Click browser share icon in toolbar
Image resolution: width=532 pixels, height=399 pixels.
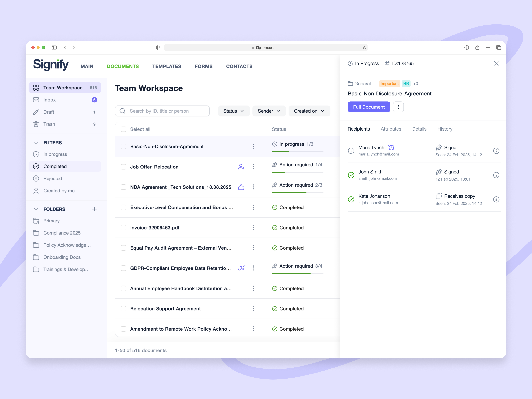(x=477, y=48)
